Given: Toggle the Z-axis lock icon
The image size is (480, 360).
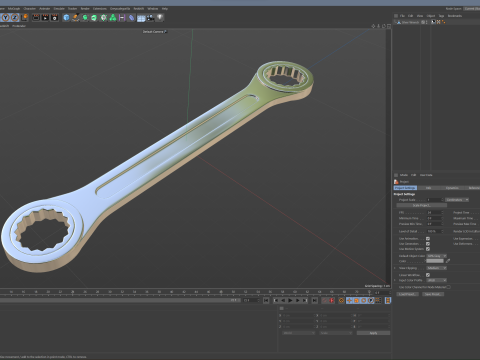Looking at the screenshot, I should click(15, 17).
